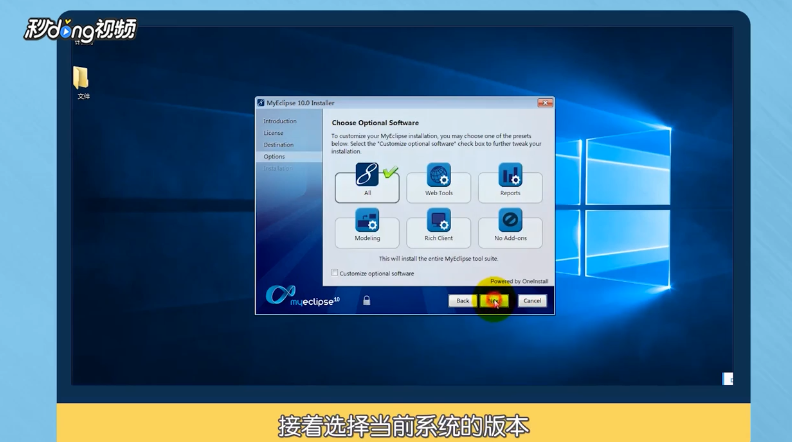
Task: Select Installation step in sidebar
Action: click(278, 168)
